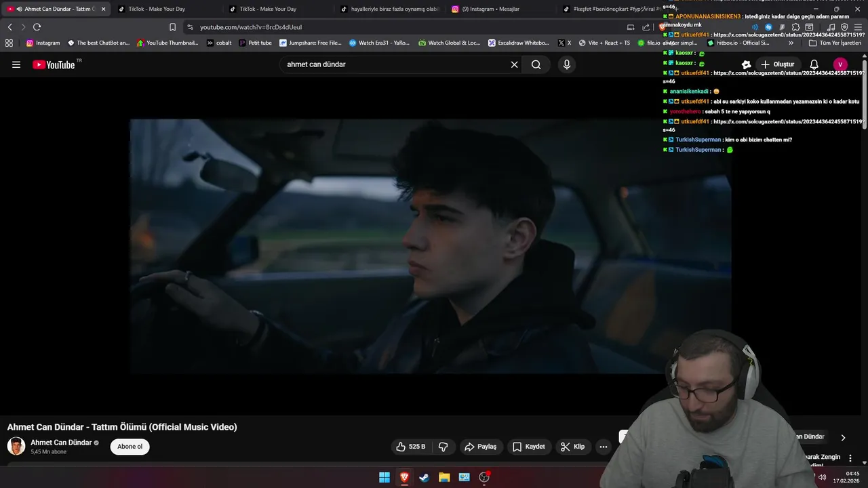Open the Vite + React + TS bookmark
This screenshot has height=488, width=868.
(603, 43)
